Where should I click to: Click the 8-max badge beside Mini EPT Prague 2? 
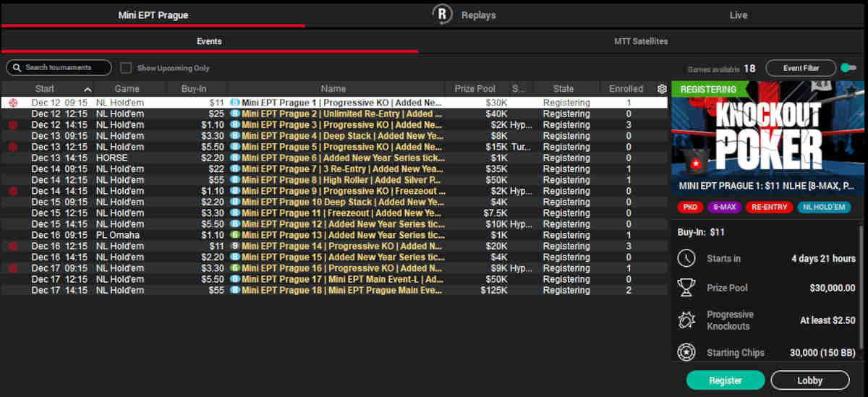tap(235, 114)
